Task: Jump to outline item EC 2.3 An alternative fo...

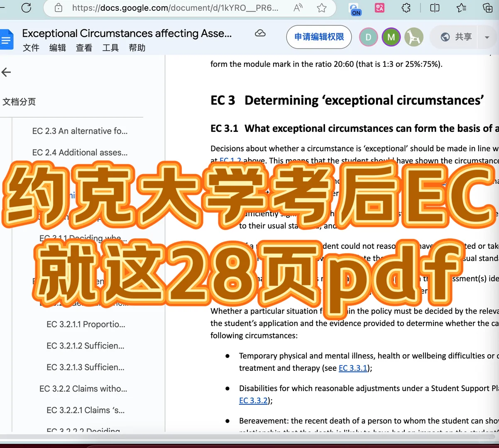Action: pos(80,131)
